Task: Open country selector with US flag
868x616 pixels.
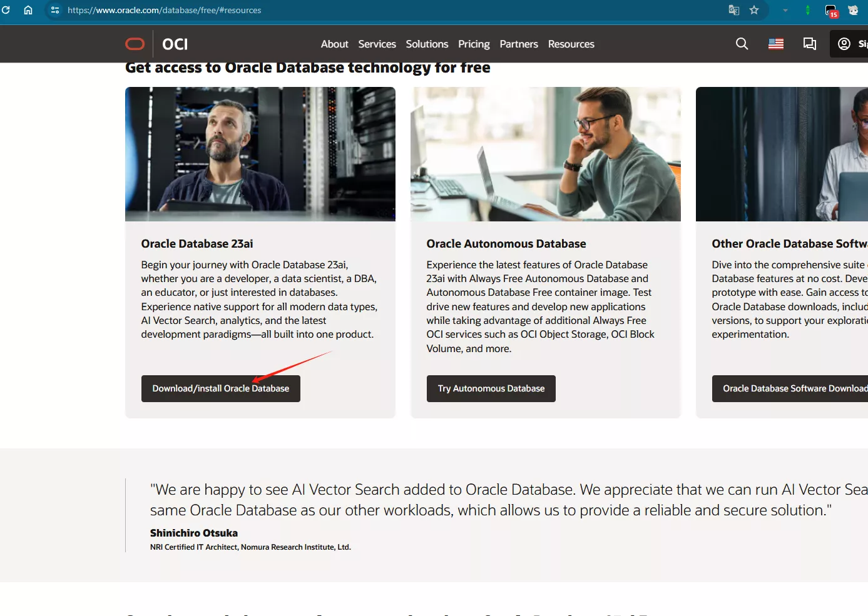Action: pos(776,44)
